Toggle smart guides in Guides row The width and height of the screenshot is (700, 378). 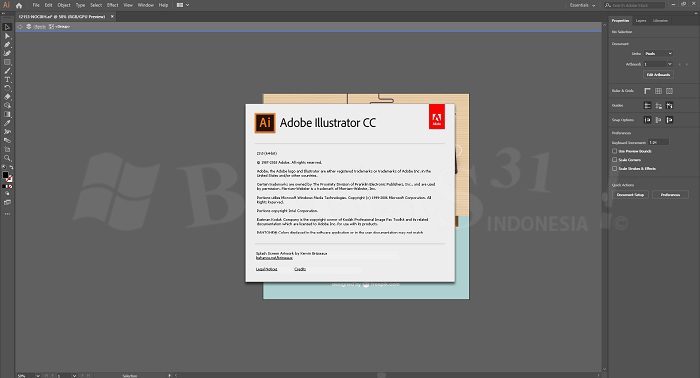click(x=669, y=105)
